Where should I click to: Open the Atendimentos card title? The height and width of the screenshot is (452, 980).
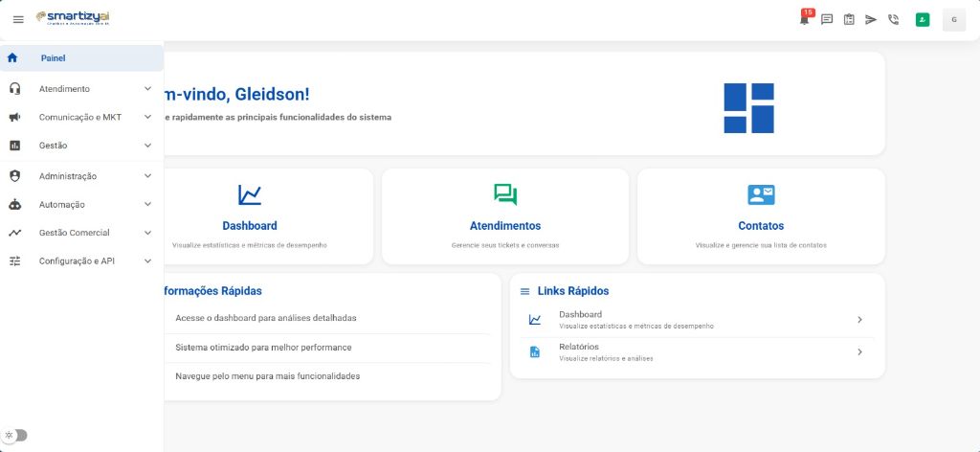click(x=505, y=226)
